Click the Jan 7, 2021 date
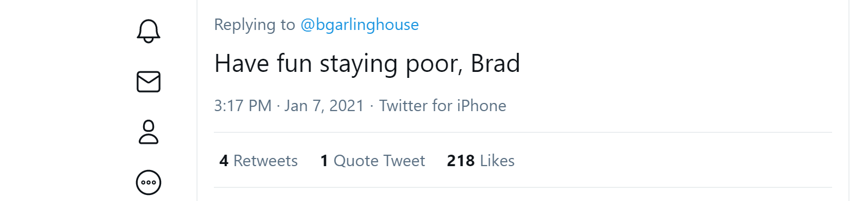868x201 pixels. (x=324, y=106)
